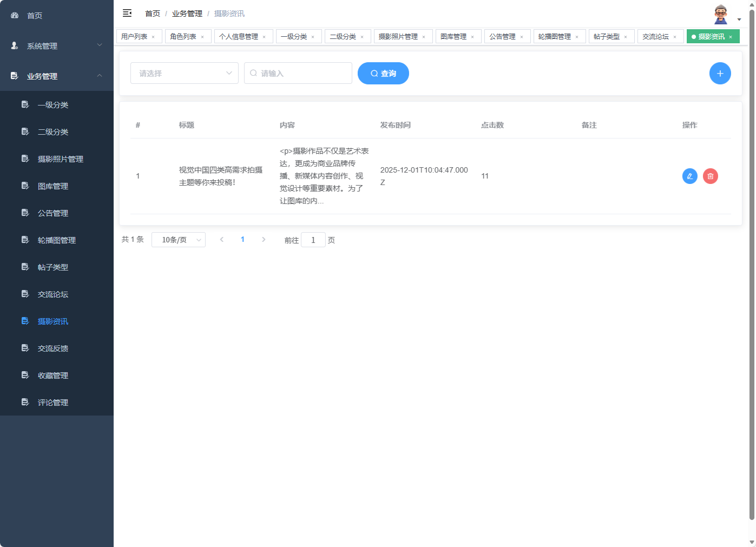The width and height of the screenshot is (756, 547).
Task: Open the 10条/页 page size dropdown
Action: point(179,239)
